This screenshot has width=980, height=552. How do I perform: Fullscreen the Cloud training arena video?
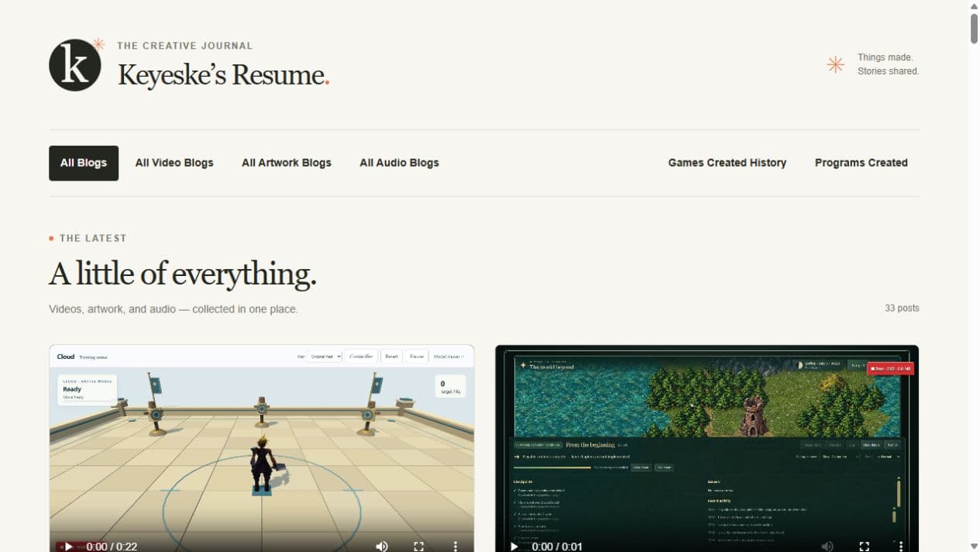419,547
